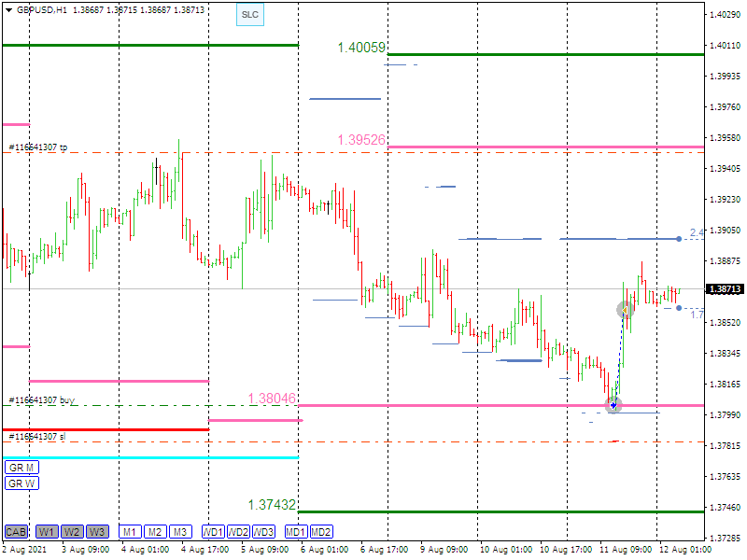Click the 1.40059 green level label
This screenshot has height=560, width=747.
(361, 48)
